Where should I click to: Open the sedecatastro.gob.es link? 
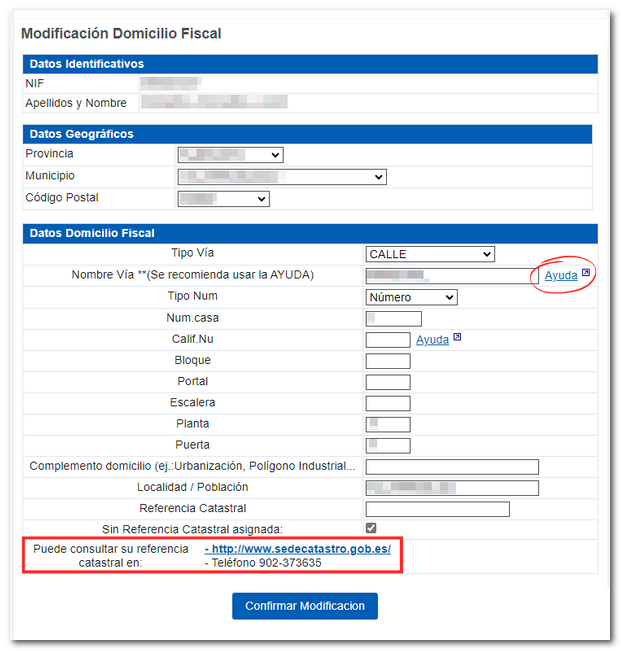click(298, 550)
